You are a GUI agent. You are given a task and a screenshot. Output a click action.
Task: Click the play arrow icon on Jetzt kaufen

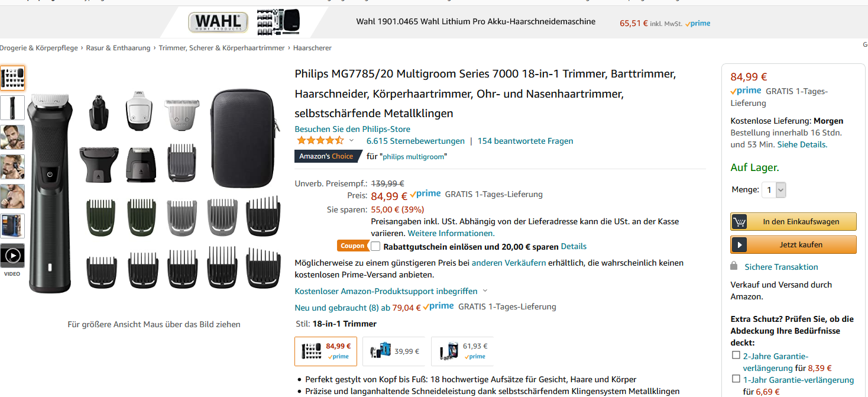(x=739, y=244)
